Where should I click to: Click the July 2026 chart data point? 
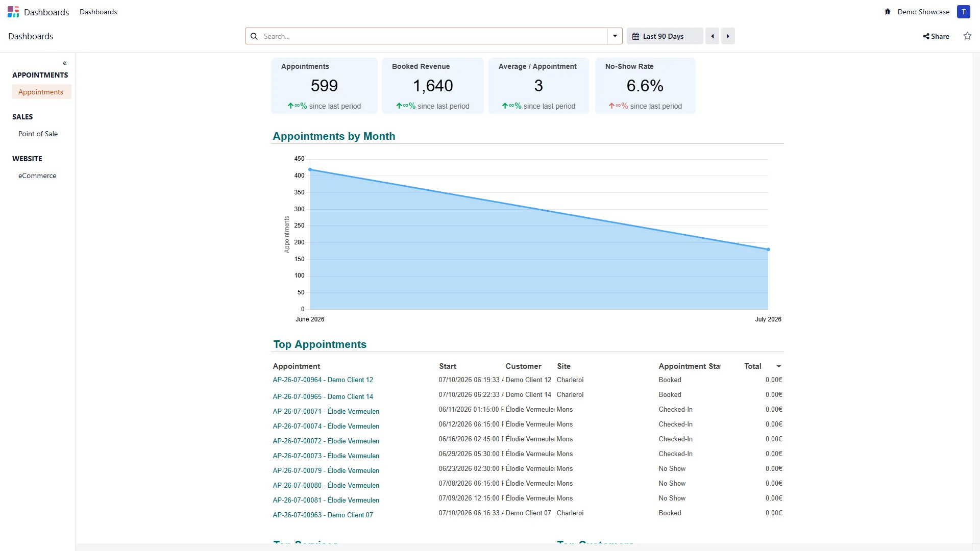(x=768, y=249)
